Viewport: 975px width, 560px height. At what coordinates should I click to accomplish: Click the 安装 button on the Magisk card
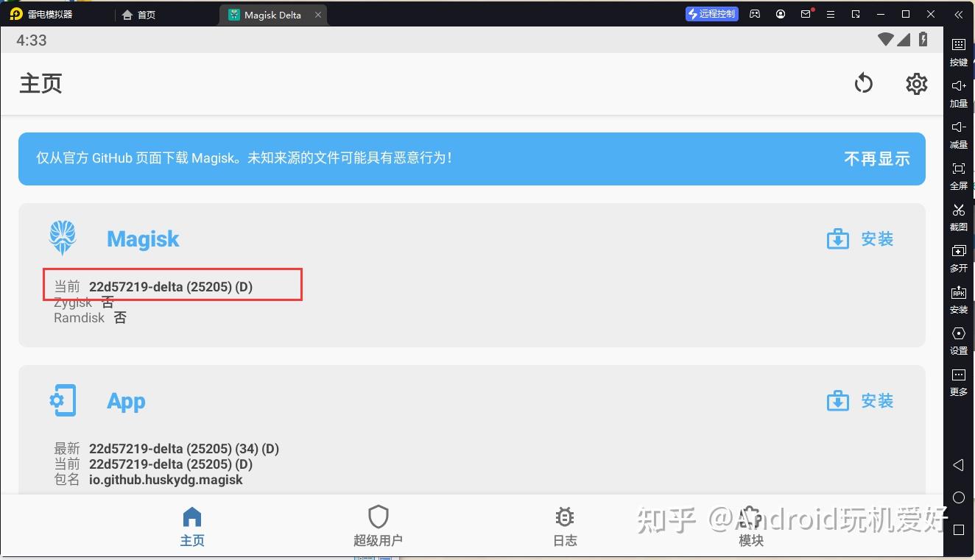860,239
